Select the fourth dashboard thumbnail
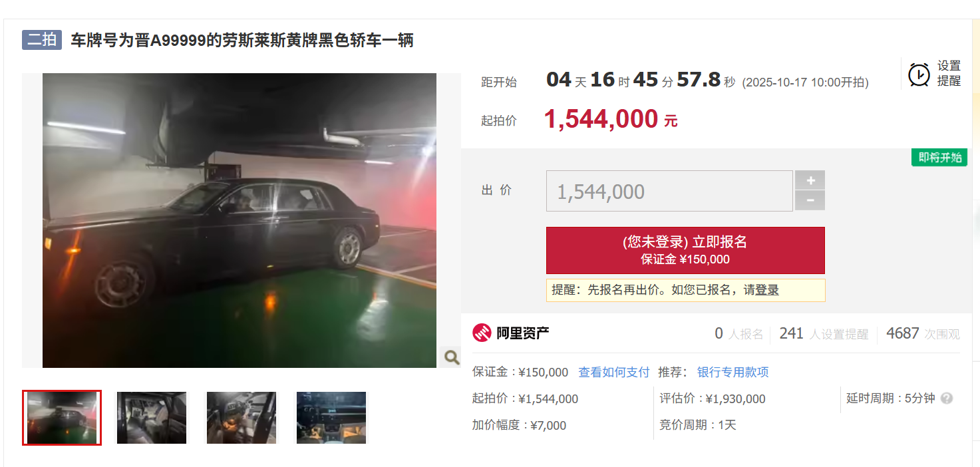 [331, 418]
